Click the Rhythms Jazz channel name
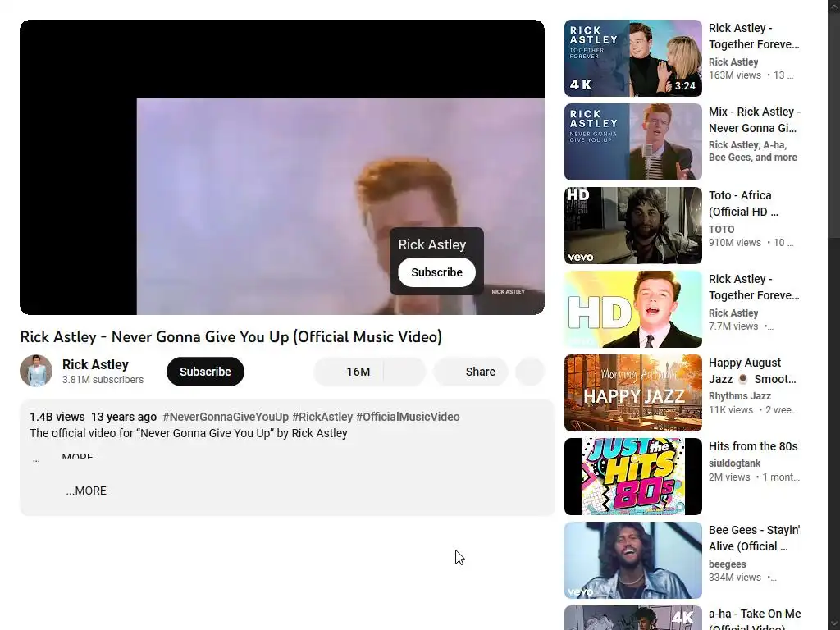 [740, 396]
